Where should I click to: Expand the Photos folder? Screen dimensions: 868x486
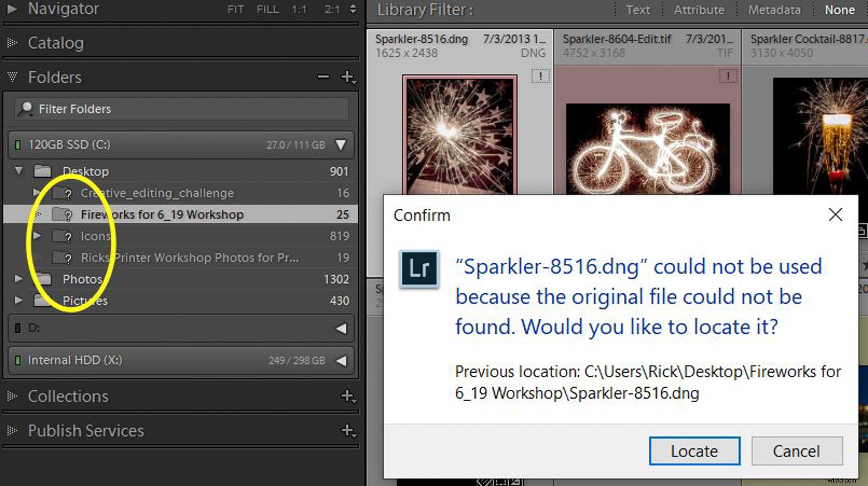[18, 279]
